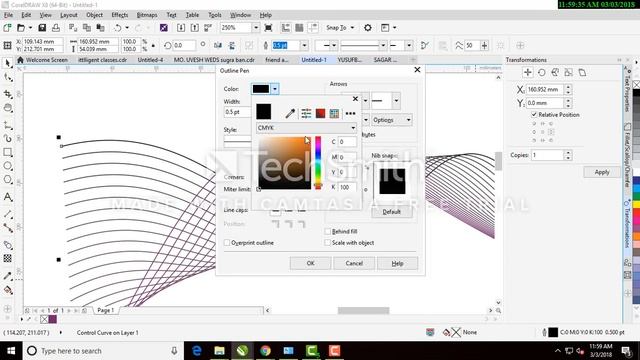This screenshot has width=640, height=360.
Task: Open Options gear icon in toolbar
Action: (368, 28)
